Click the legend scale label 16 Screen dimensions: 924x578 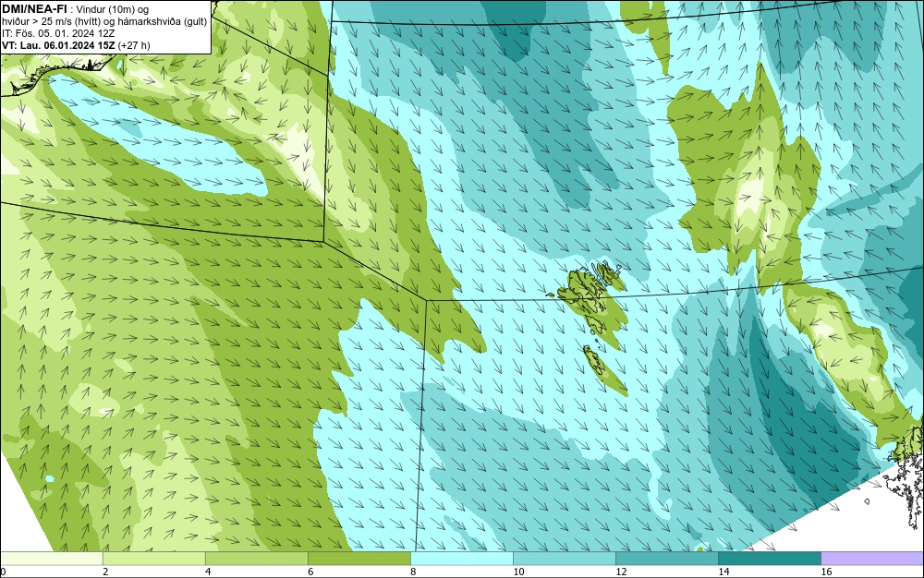pyautogui.click(x=826, y=572)
